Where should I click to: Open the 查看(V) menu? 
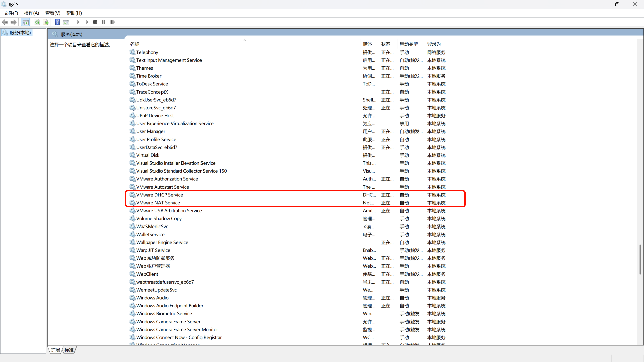click(x=53, y=13)
